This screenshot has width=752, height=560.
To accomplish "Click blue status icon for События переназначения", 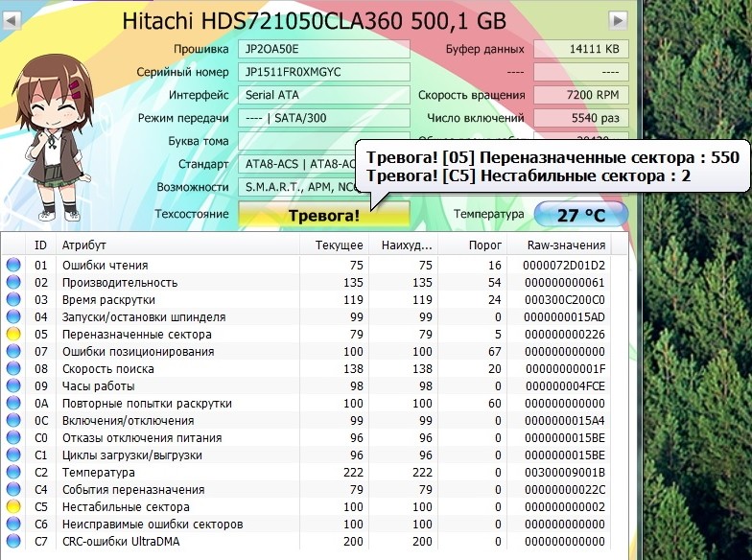I will click(13, 489).
